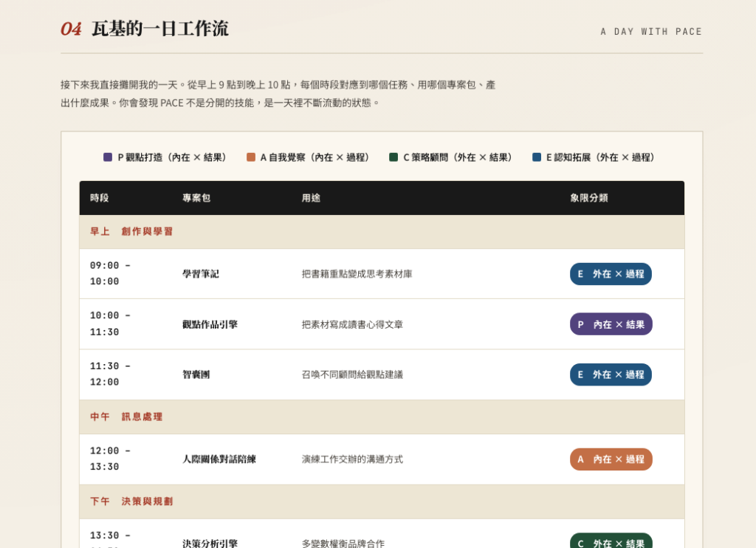Viewport: 756px width, 548px height.
Task: Click the orange A 自我覺察 legend swatch
Action: 251,157
